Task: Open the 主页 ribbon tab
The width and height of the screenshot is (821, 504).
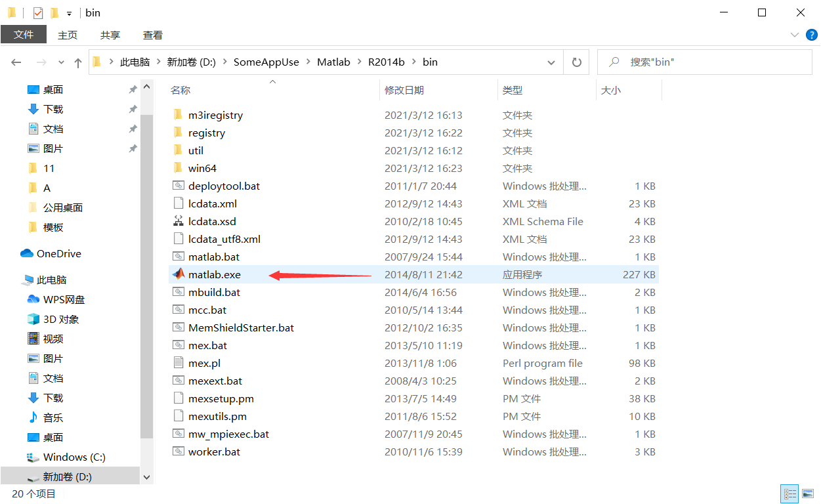Action: tap(68, 35)
